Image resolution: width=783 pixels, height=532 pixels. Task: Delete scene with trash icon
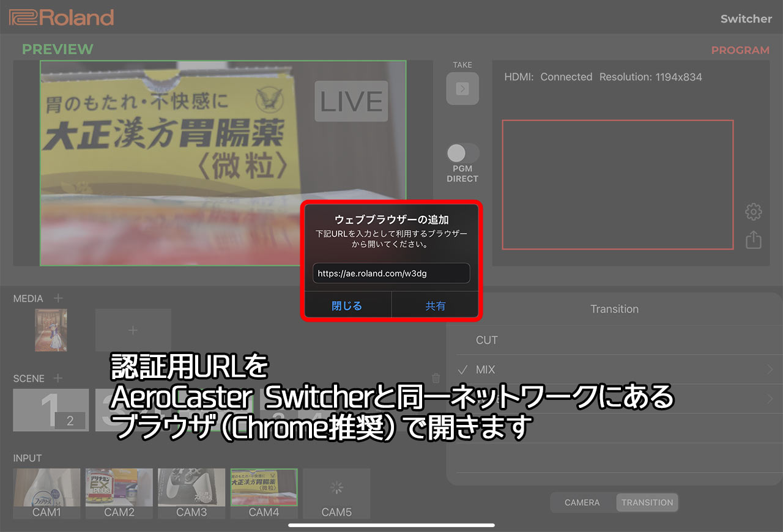[436, 378]
